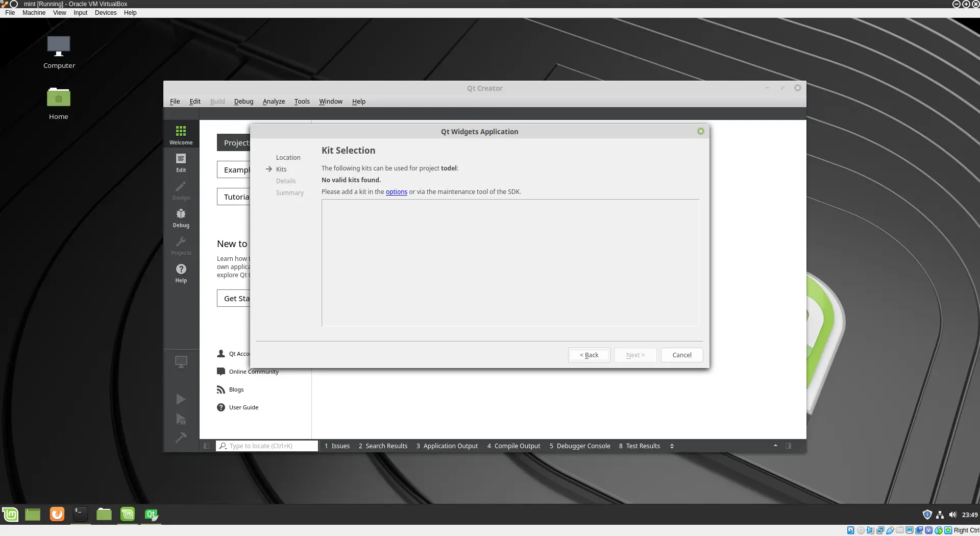Open the Terminal from the taskbar
The width and height of the screenshot is (980, 536).
80,514
